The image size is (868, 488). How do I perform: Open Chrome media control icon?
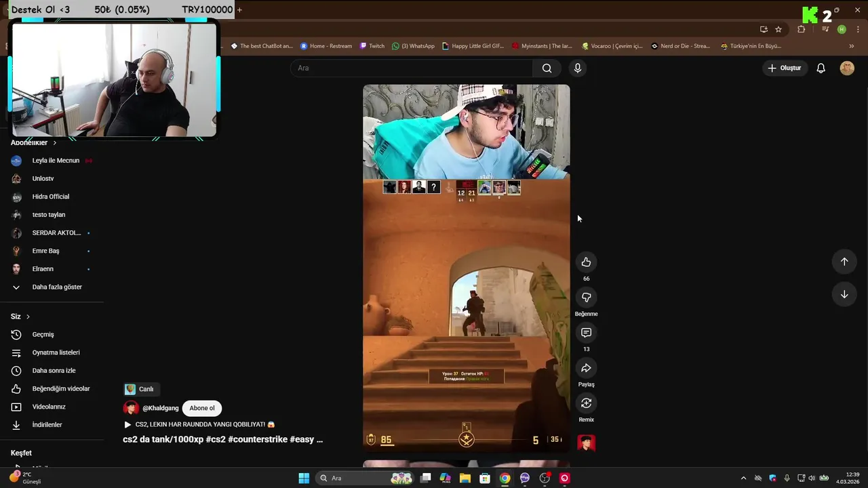825,29
